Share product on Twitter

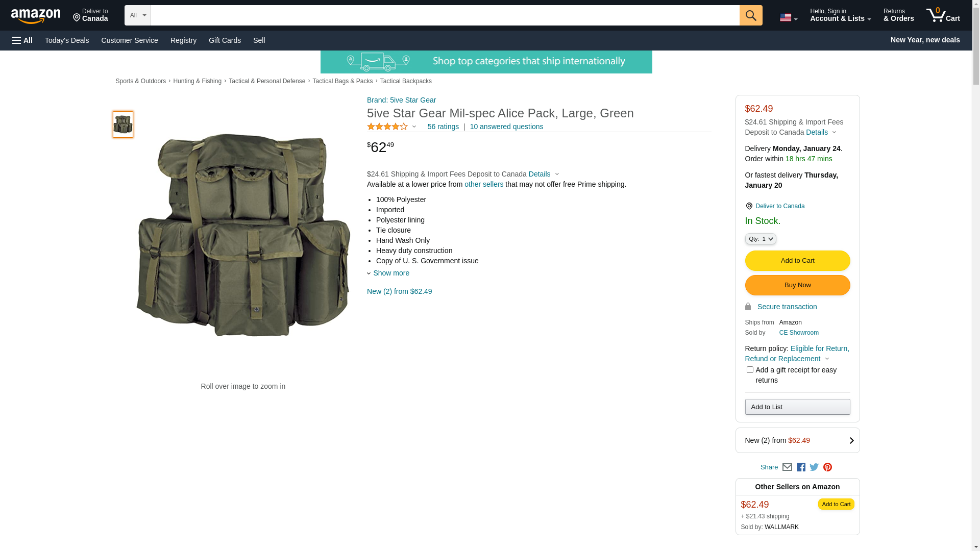(x=814, y=467)
